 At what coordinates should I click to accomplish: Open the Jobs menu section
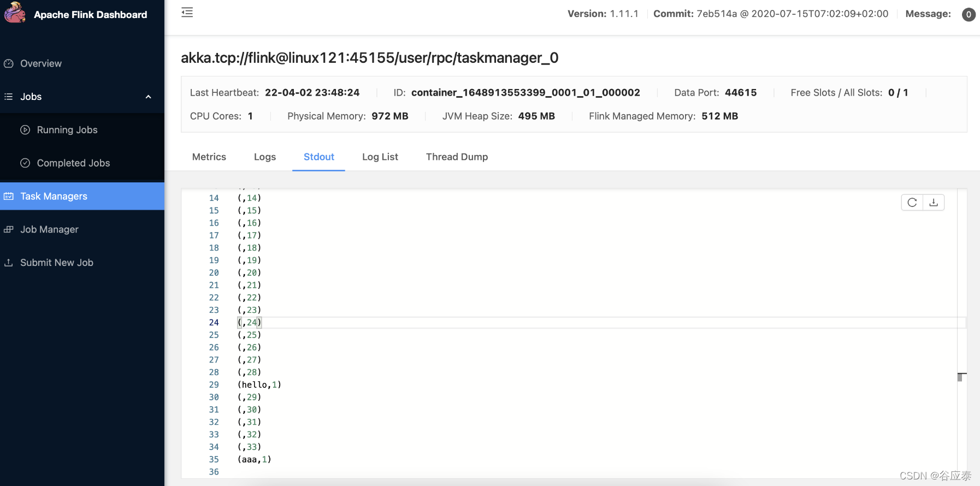coord(82,97)
